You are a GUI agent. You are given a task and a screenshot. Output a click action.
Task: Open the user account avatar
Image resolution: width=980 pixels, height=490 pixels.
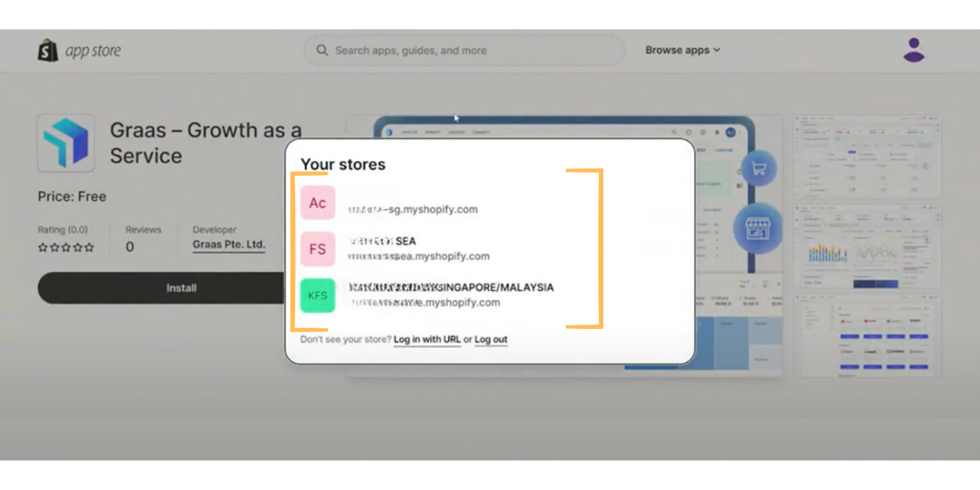point(914,50)
